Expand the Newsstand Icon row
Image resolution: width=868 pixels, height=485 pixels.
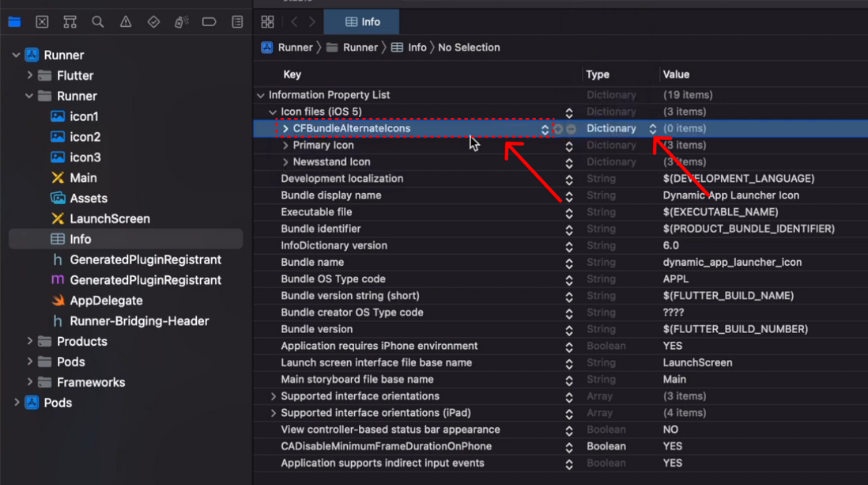pyautogui.click(x=285, y=162)
